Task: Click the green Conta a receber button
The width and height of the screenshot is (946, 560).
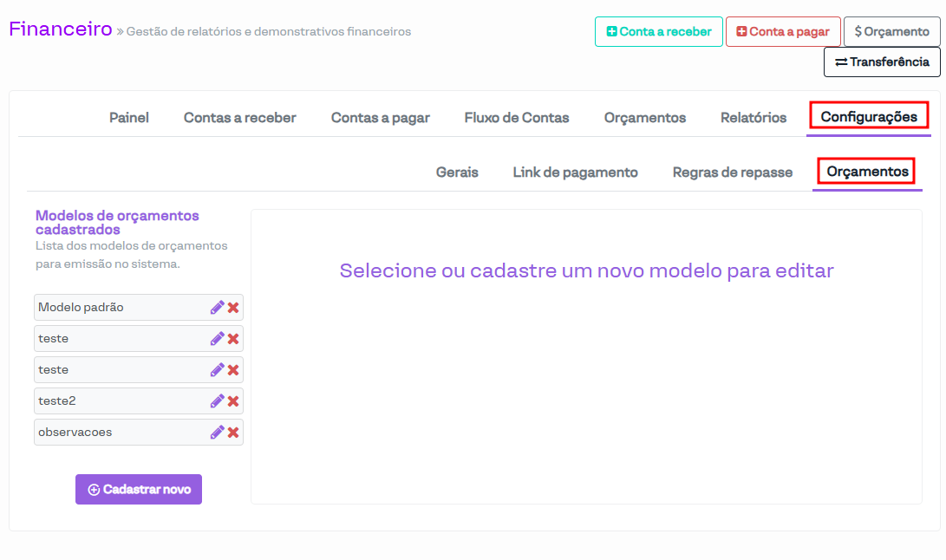Action: click(x=658, y=32)
